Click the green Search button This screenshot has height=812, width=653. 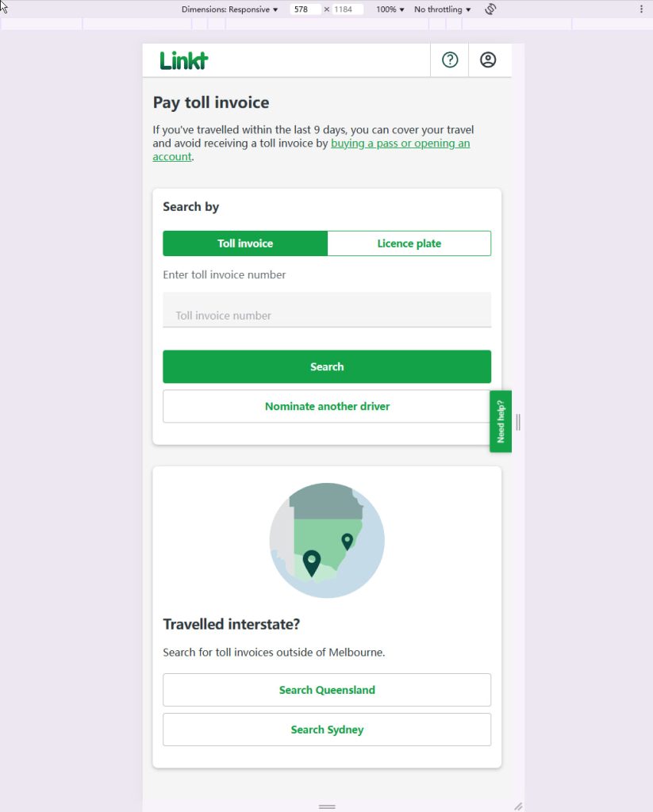click(327, 366)
